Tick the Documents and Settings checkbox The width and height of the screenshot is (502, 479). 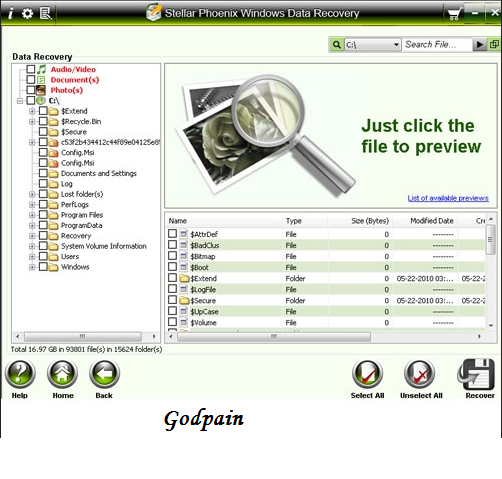coord(43,173)
